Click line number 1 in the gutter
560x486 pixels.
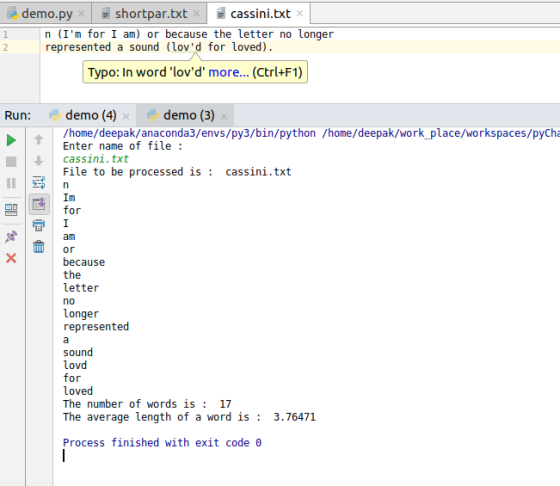5,35
